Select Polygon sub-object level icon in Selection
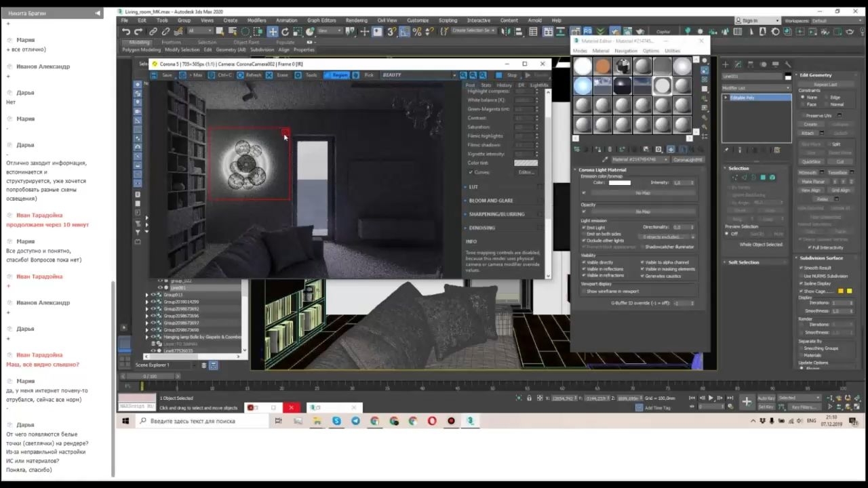Image resolution: width=868 pixels, height=488 pixels. (x=763, y=178)
